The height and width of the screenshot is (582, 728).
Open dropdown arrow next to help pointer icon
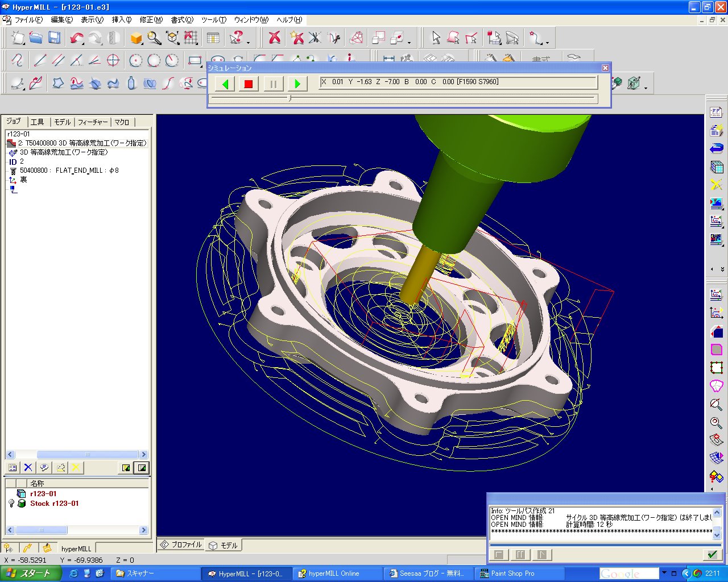tap(248, 42)
